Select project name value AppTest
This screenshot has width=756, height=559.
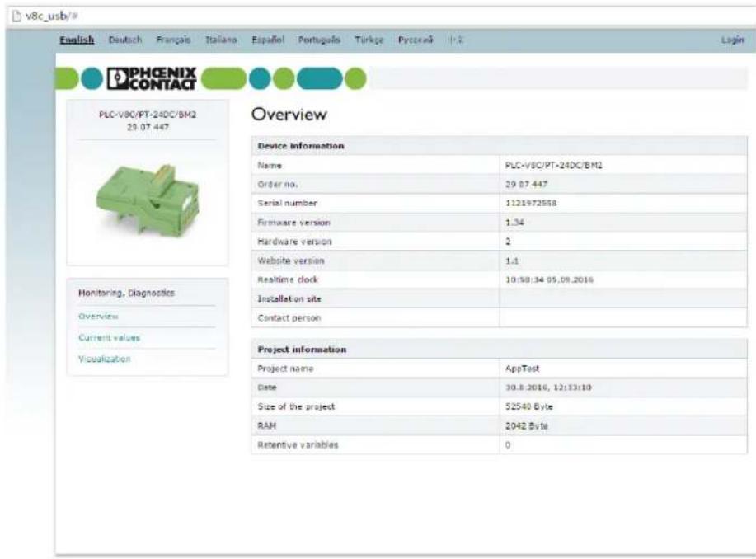point(522,369)
